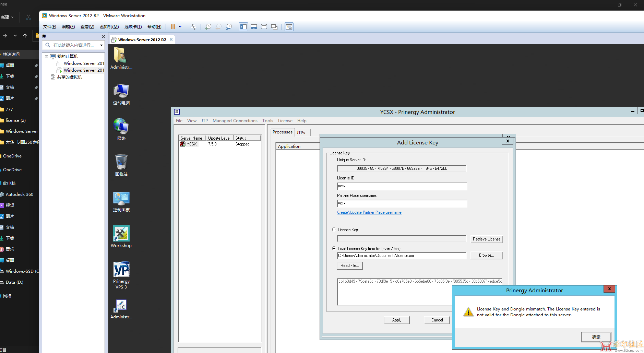This screenshot has width=644, height=353.
Task: Open the 这台电脑 desktop icon
Action: pos(121,94)
